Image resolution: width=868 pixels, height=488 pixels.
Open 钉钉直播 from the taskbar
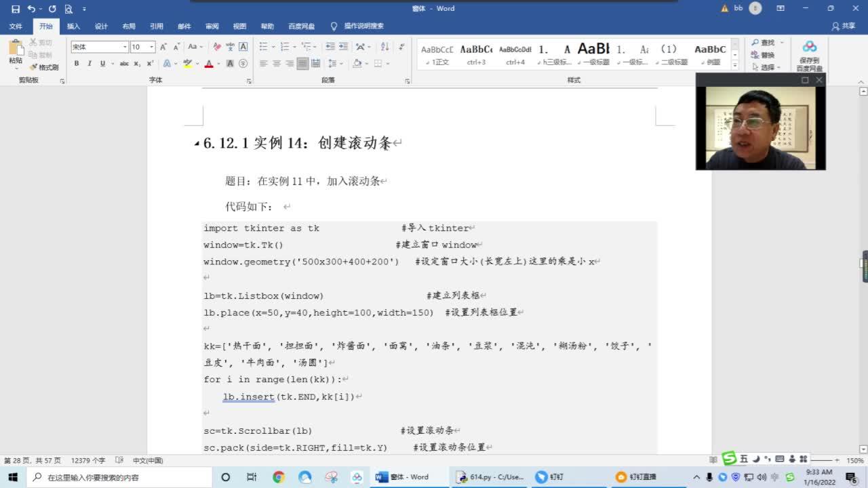pos(636,477)
